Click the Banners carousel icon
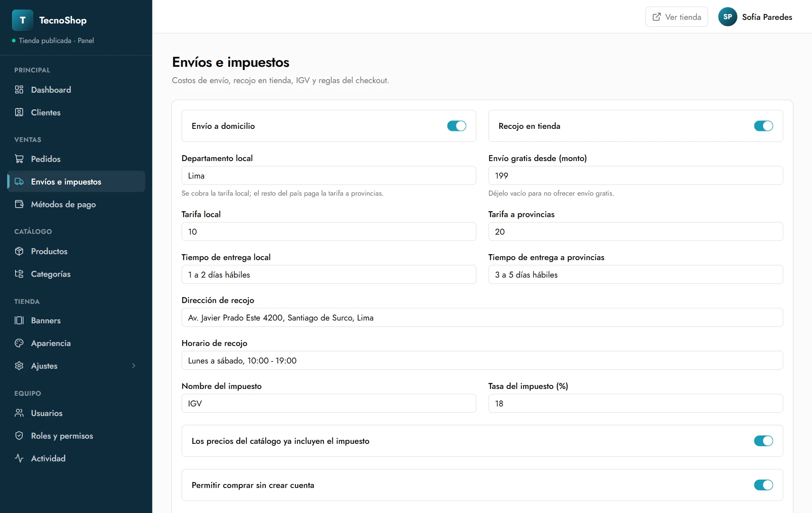 coord(19,320)
